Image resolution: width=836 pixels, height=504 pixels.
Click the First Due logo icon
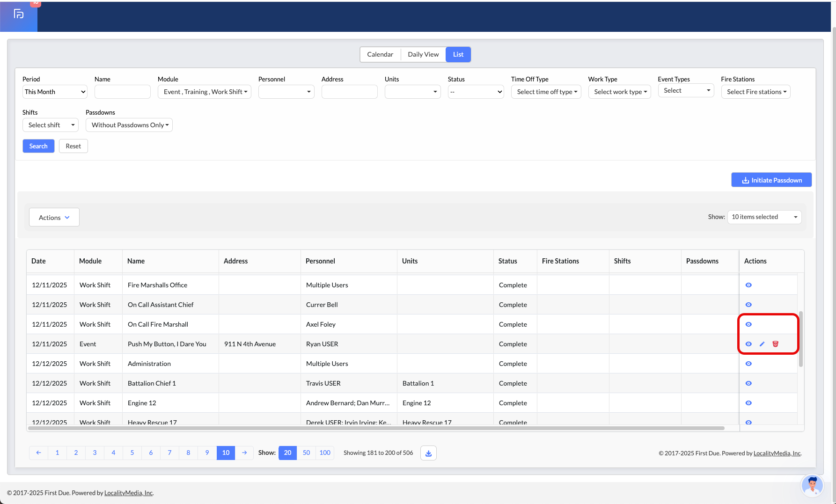click(x=19, y=14)
